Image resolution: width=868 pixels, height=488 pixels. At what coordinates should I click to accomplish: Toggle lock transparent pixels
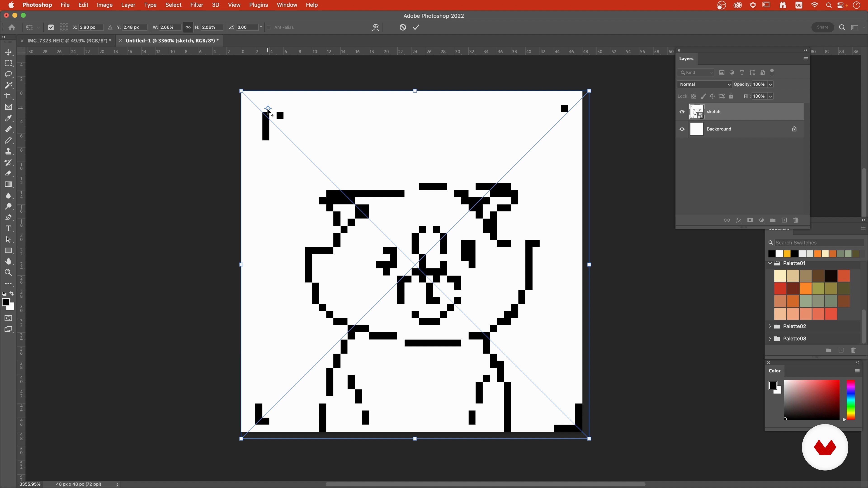[x=694, y=96]
